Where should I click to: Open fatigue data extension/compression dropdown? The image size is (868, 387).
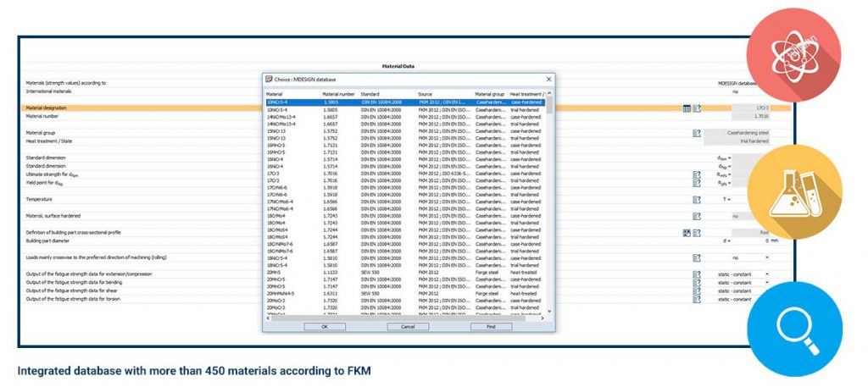[x=766, y=274]
